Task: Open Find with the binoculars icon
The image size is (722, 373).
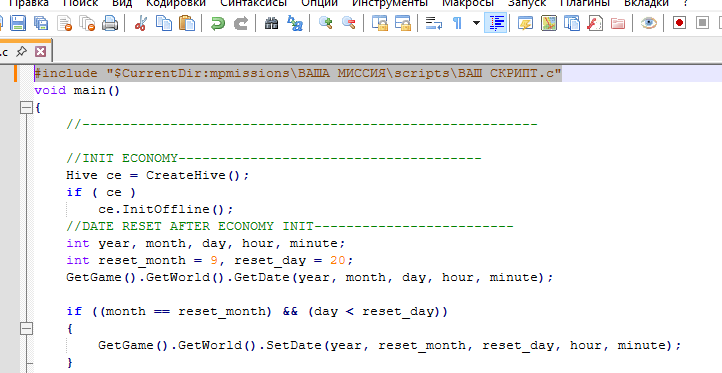Action: click(272, 23)
